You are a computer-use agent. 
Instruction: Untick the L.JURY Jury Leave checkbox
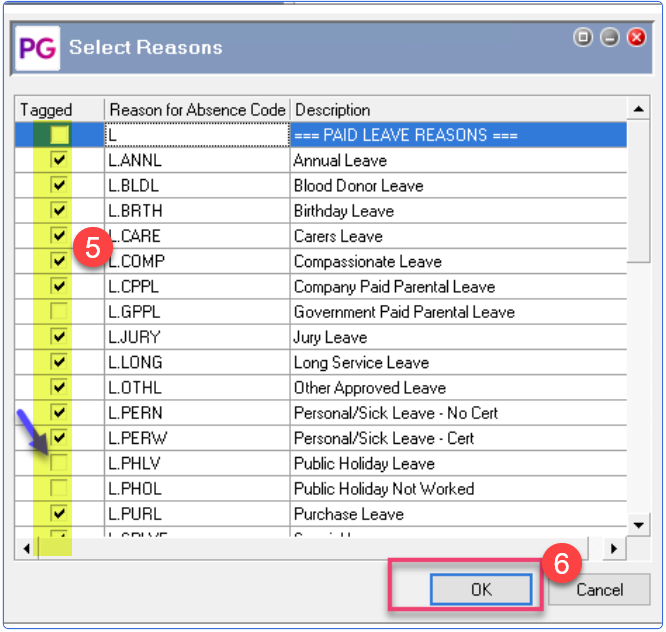(59, 337)
